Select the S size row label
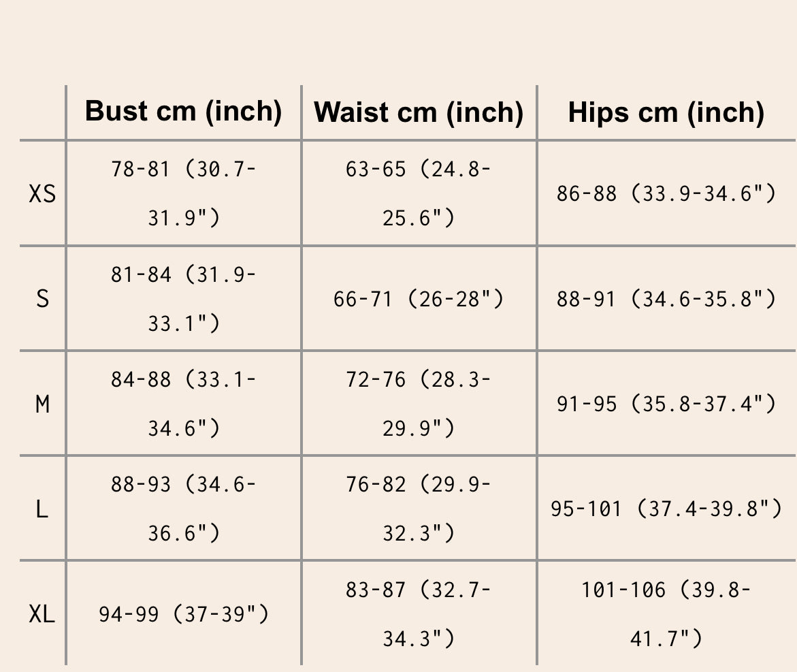The image size is (797, 672). tap(42, 298)
